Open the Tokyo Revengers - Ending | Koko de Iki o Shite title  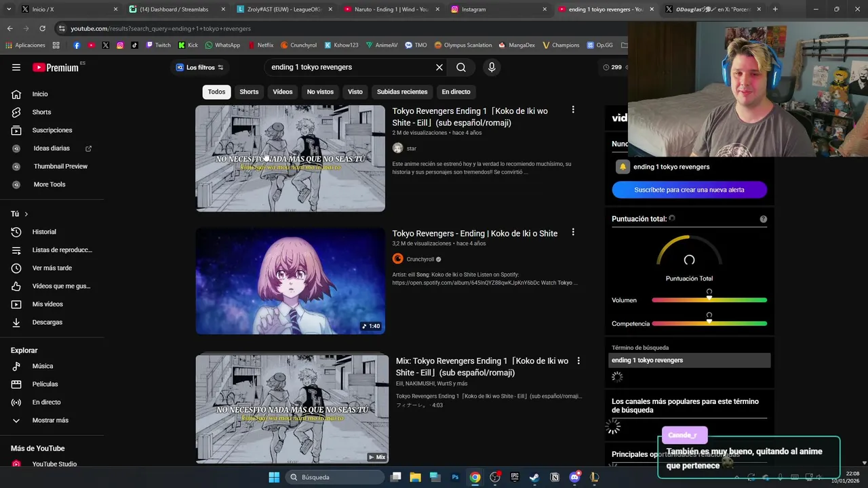coord(475,233)
